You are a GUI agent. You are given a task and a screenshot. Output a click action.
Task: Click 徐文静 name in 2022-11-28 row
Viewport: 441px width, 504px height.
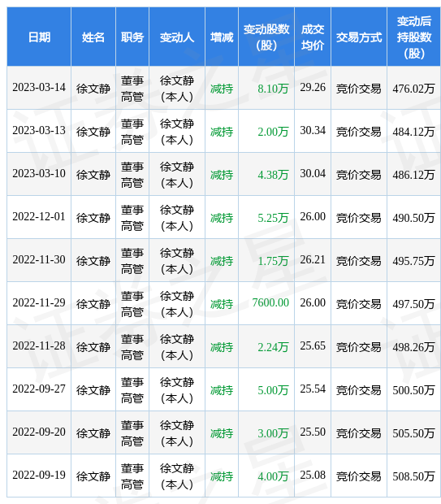coord(93,347)
